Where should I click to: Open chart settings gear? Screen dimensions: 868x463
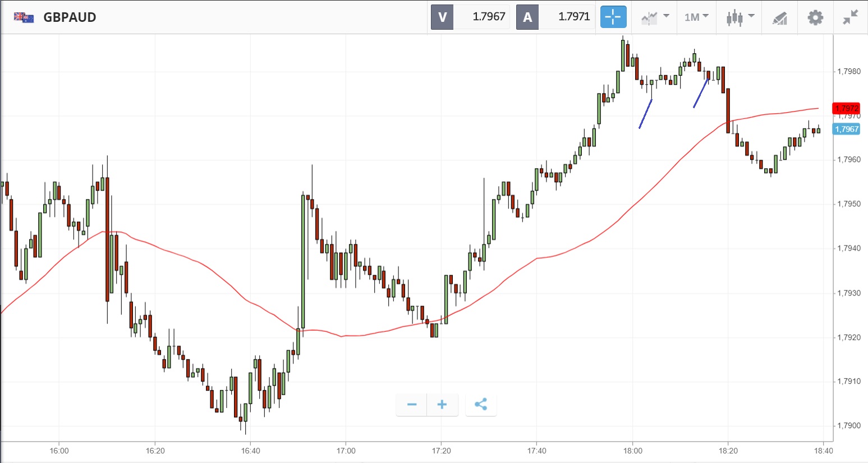click(815, 17)
